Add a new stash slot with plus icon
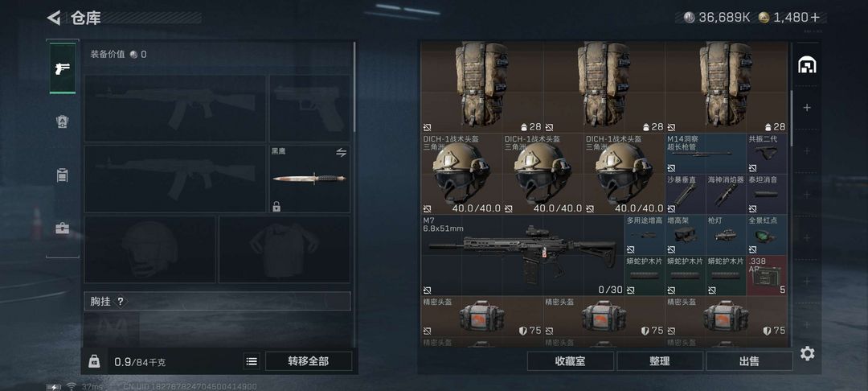 coord(807,108)
